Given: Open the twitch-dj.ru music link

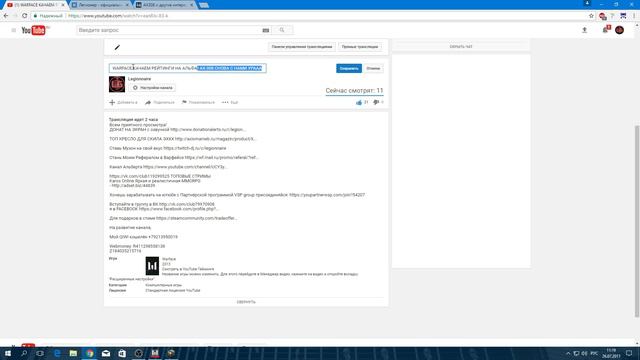Looking at the screenshot, I should coord(195,148).
